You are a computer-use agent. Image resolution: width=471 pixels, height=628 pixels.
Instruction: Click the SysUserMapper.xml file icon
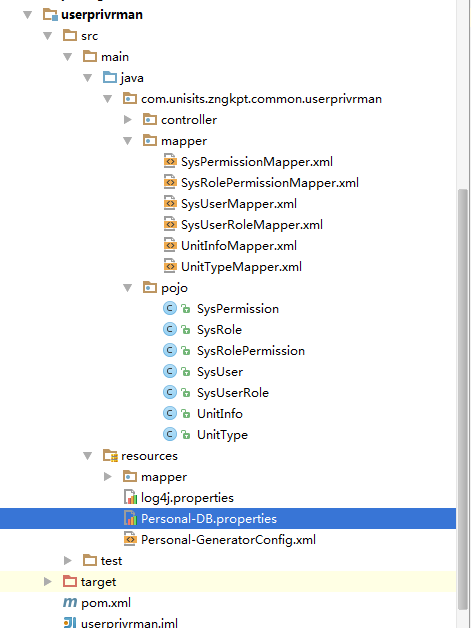[x=170, y=203]
